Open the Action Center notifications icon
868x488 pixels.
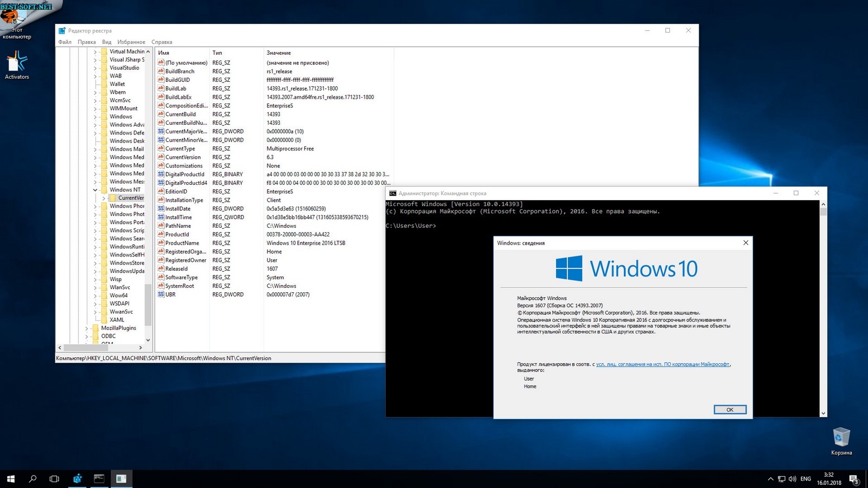[x=854, y=479]
